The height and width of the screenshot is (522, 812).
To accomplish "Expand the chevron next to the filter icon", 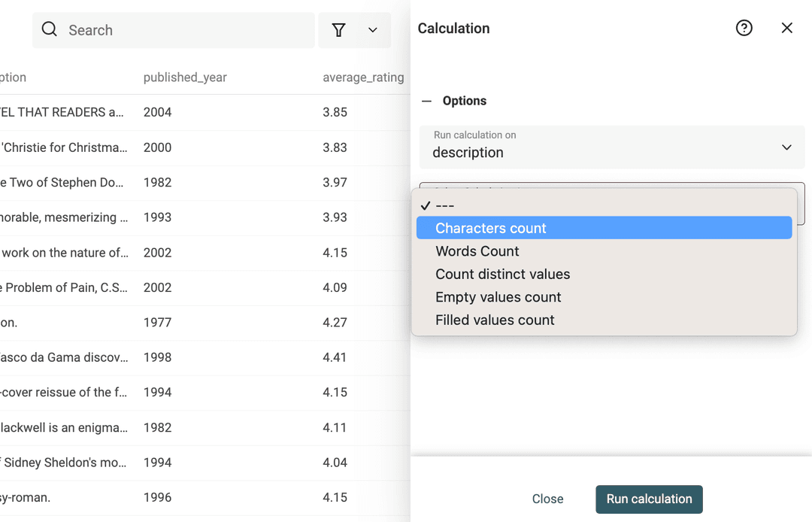I will [372, 29].
